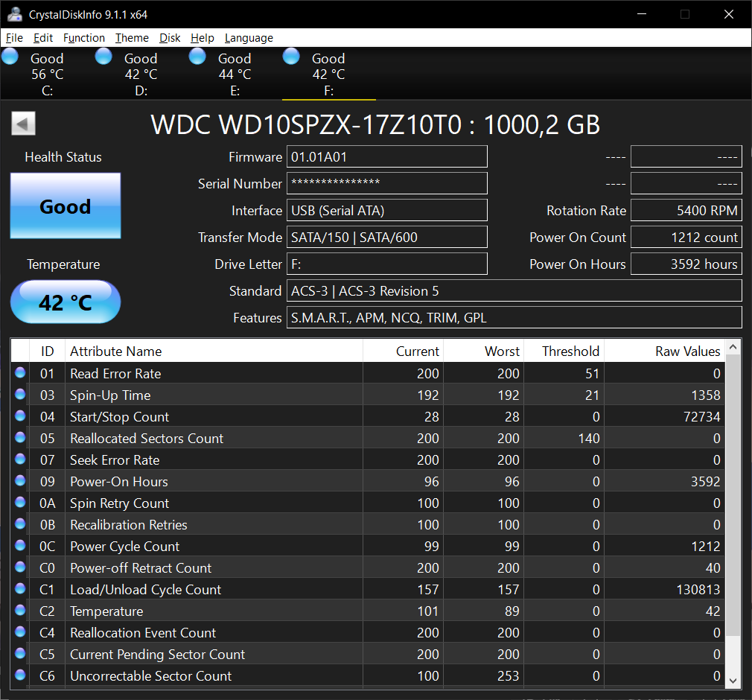The image size is (752, 700).
Task: Click the Attribute Name column header
Action: pyautogui.click(x=214, y=351)
